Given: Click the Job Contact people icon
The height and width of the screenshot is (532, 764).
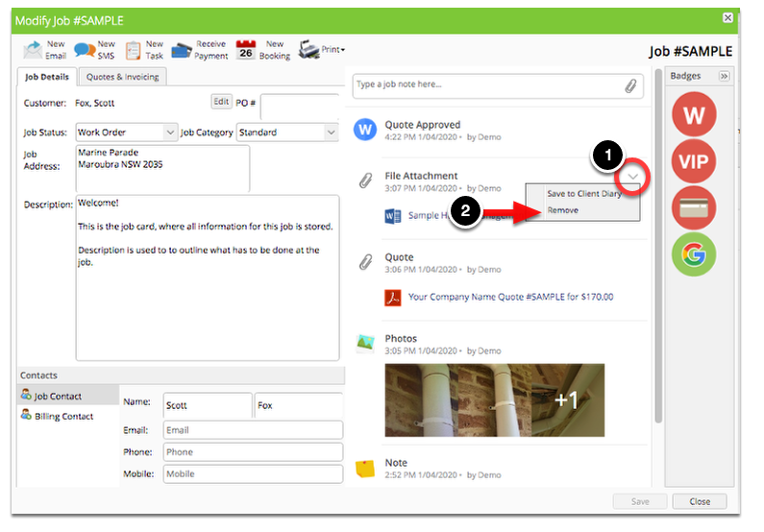Looking at the screenshot, I should pos(26,395).
